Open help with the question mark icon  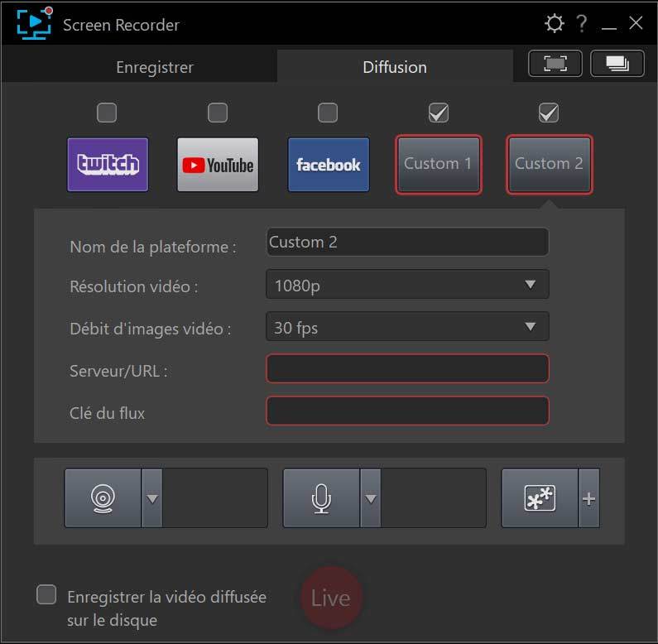[581, 23]
